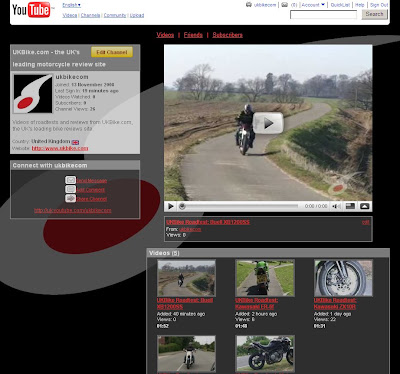Viewport: 400px width, 374px height.
Task: Click the United Kingdom flag icon
Action: pyautogui.click(x=75, y=142)
